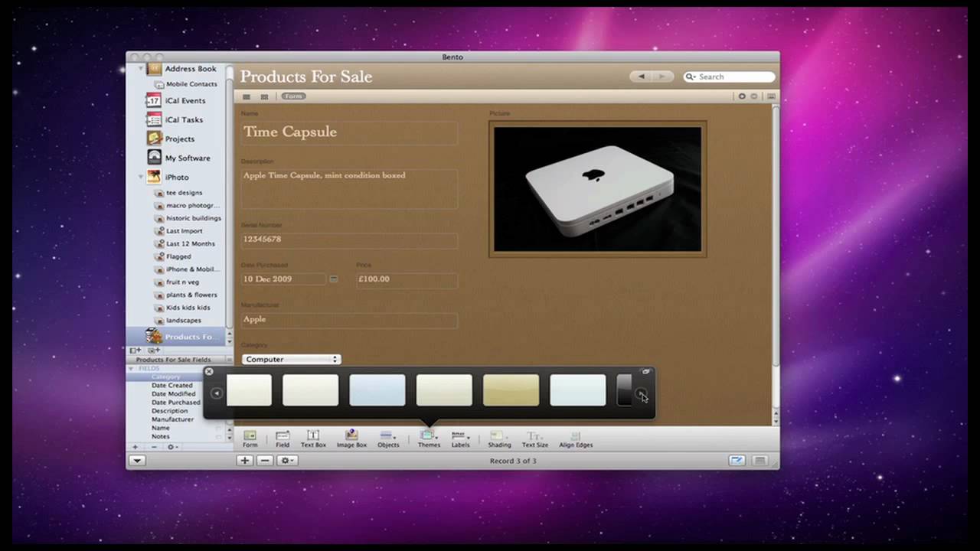Select the Form view tab
980x551 pixels.
(x=293, y=96)
